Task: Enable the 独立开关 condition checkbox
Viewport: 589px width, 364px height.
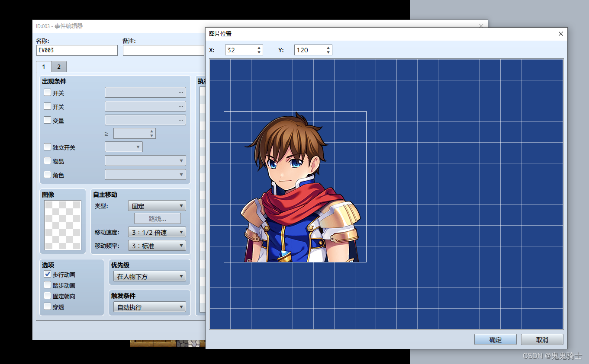Action: click(x=48, y=147)
